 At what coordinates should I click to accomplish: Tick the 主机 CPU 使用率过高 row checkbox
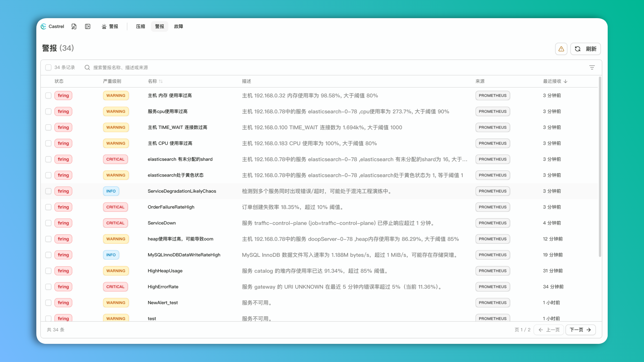pos(48,143)
